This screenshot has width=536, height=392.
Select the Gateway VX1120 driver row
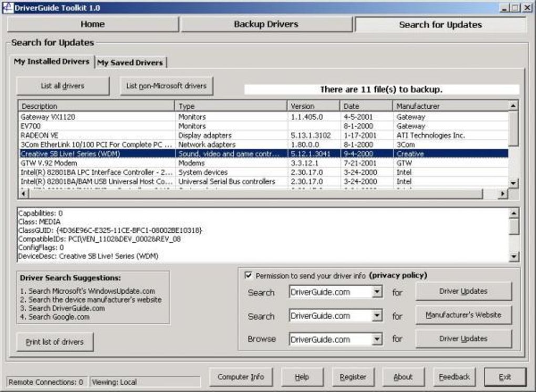coord(264,117)
